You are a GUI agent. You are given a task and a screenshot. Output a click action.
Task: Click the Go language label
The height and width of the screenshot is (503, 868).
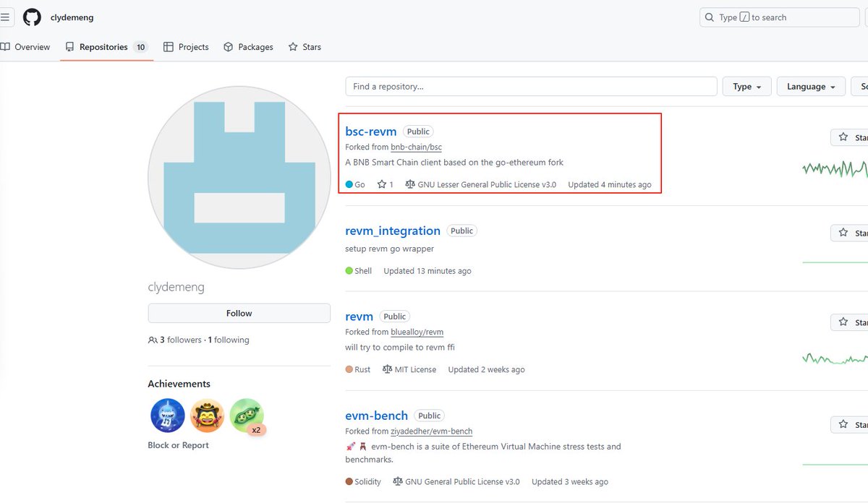(x=359, y=184)
